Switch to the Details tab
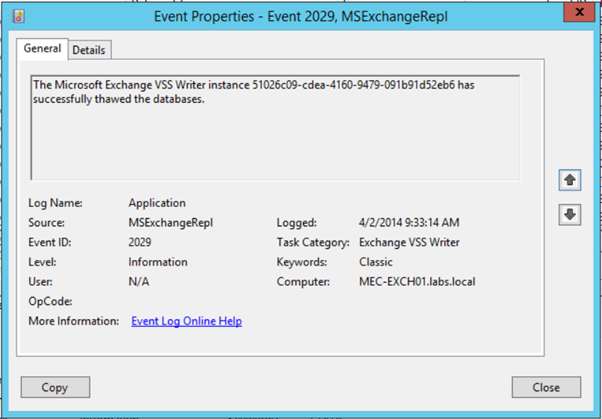602x419 pixels. pyautogui.click(x=90, y=50)
